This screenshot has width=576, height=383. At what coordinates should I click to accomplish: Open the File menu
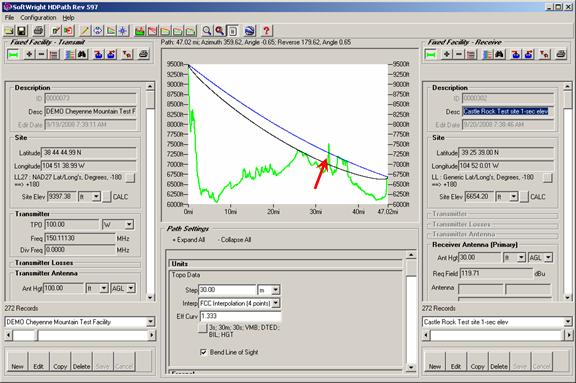pos(9,17)
